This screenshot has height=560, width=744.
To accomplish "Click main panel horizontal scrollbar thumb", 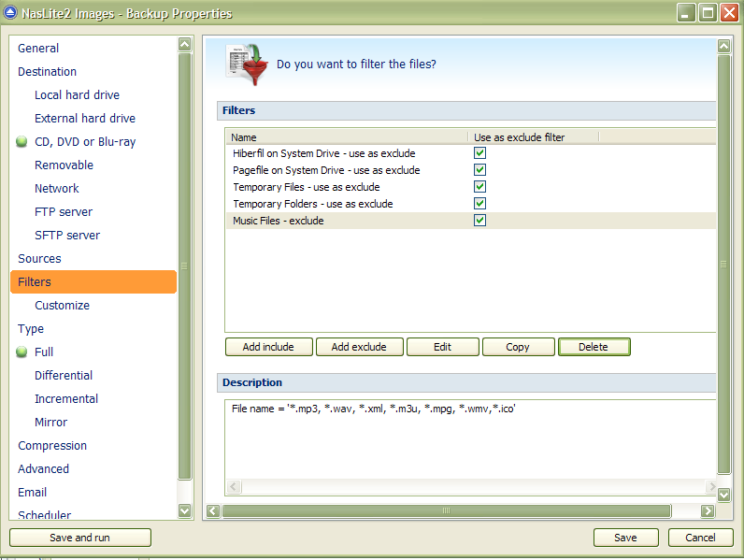I will pyautogui.click(x=447, y=510).
